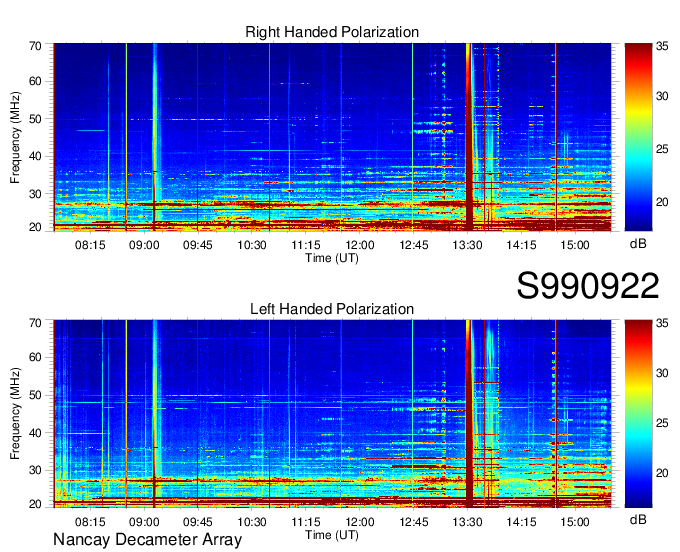Click the dB unit label under right-handed colorbar
Screen dimensions: 680x552
click(638, 244)
